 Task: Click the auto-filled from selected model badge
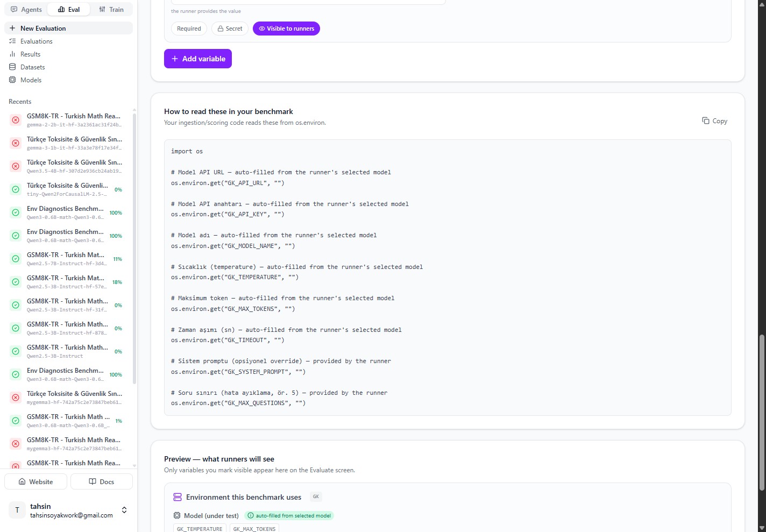pos(289,515)
